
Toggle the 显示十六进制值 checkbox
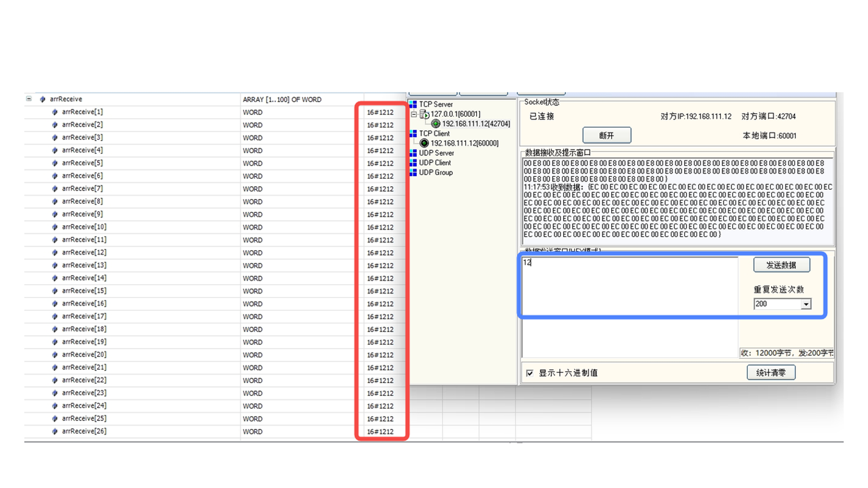[529, 373]
